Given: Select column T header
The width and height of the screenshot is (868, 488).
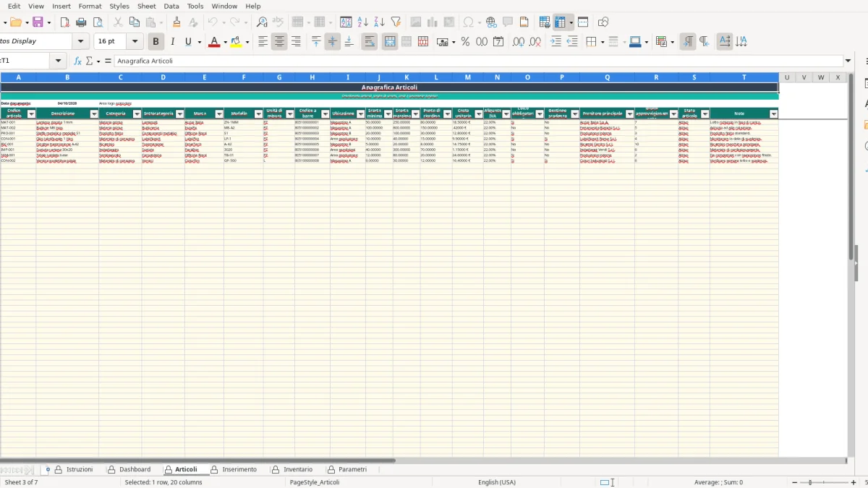Looking at the screenshot, I should click(744, 77).
